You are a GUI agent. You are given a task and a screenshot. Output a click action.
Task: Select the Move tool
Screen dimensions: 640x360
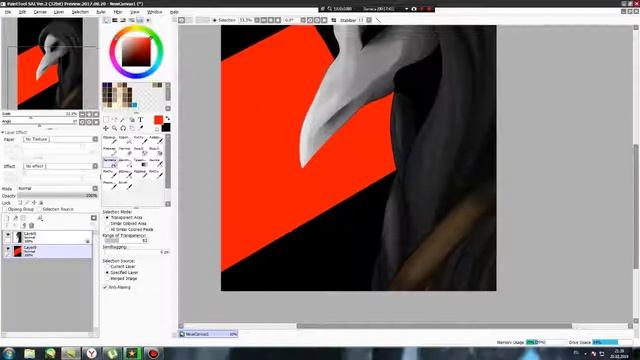point(106,128)
